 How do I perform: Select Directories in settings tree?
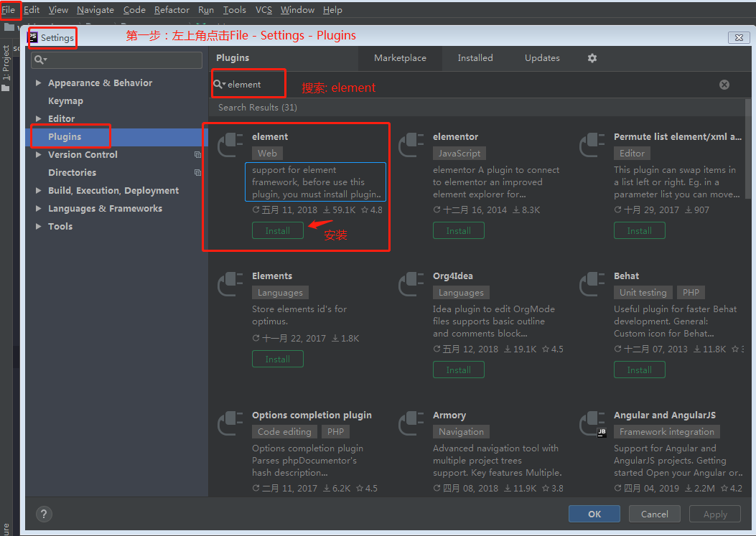[x=72, y=172]
